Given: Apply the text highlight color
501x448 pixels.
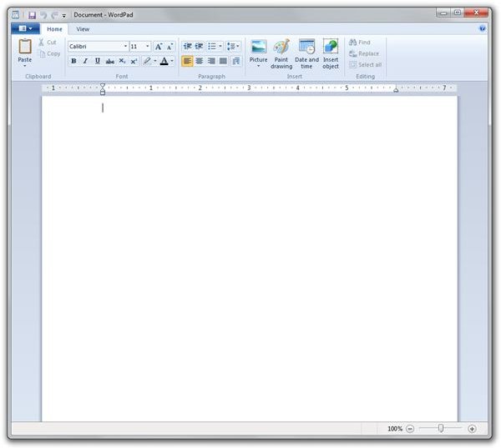Looking at the screenshot, I should (x=147, y=61).
